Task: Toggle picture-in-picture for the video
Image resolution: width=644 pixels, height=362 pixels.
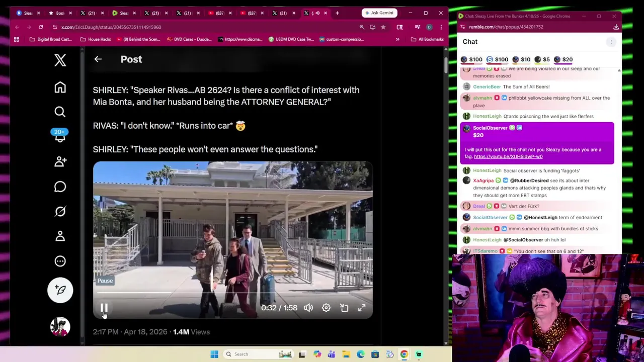Action: 344,308
